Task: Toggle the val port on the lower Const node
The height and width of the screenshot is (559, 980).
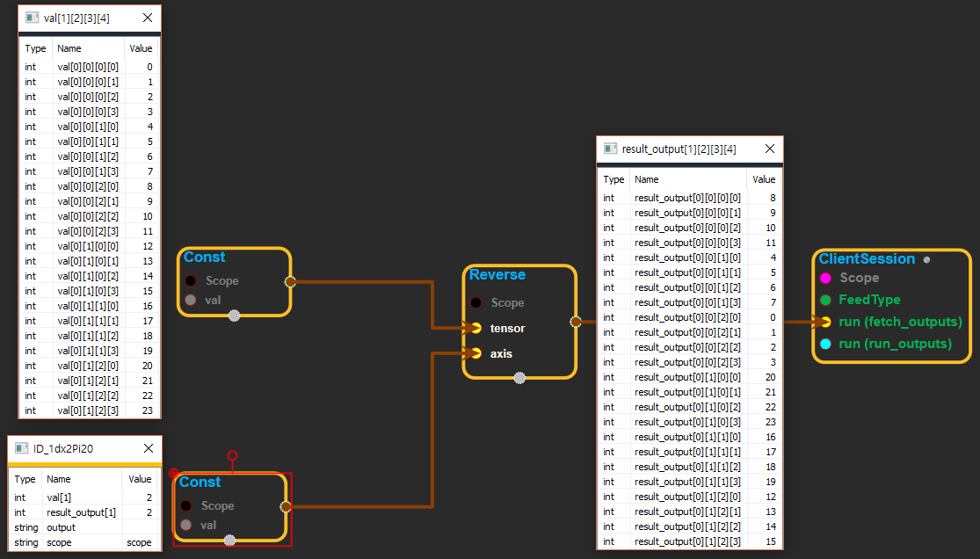Action: tap(186, 525)
